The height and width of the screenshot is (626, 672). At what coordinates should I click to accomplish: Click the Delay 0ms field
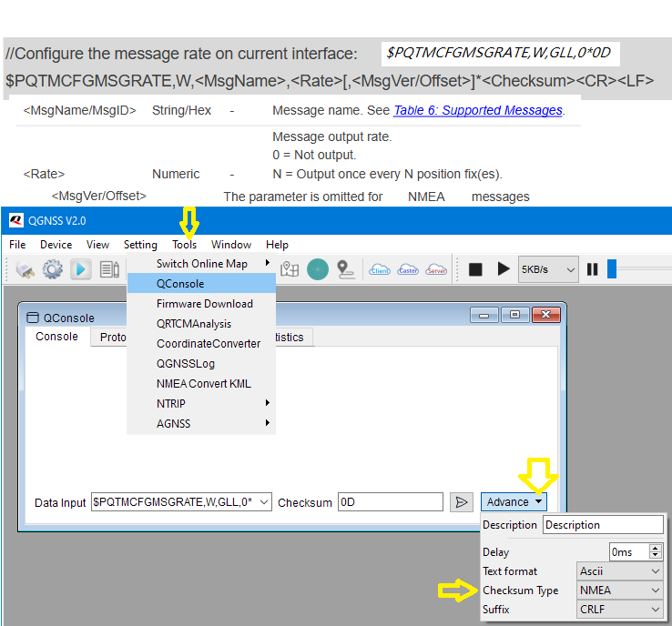(x=628, y=552)
